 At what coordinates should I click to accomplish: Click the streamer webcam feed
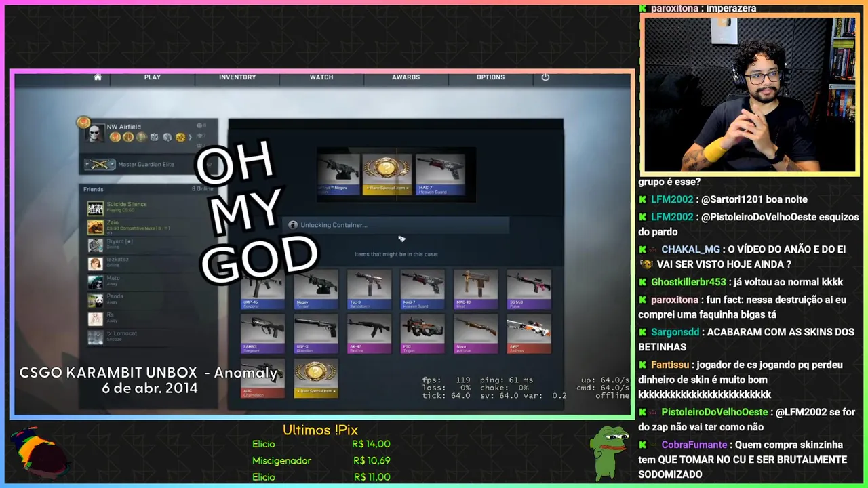coord(749,95)
